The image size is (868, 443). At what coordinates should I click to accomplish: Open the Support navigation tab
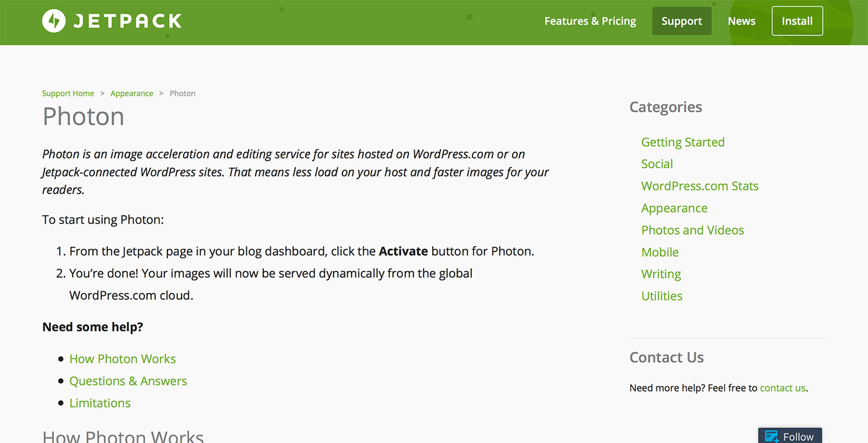coord(682,21)
